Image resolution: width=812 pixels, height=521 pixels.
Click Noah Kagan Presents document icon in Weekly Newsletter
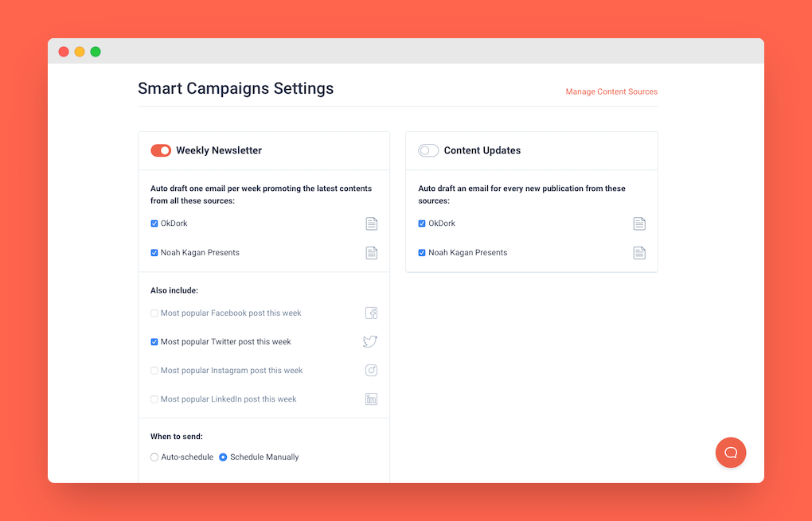(371, 253)
